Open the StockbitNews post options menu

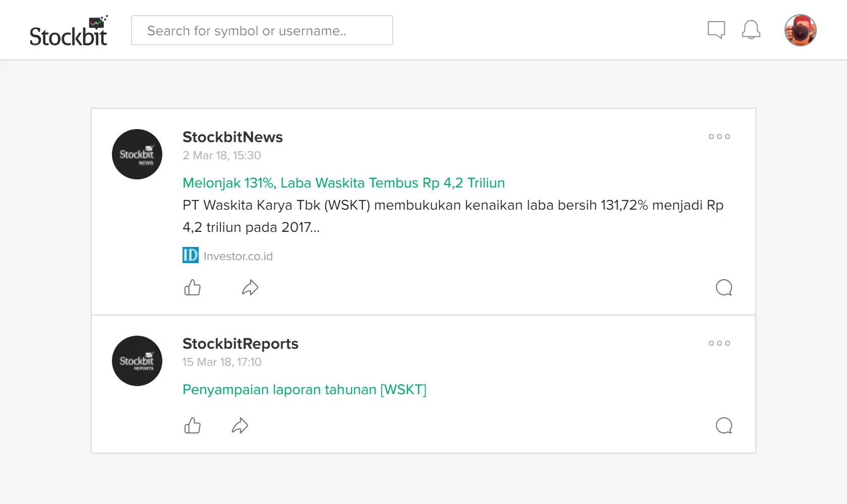(x=719, y=137)
